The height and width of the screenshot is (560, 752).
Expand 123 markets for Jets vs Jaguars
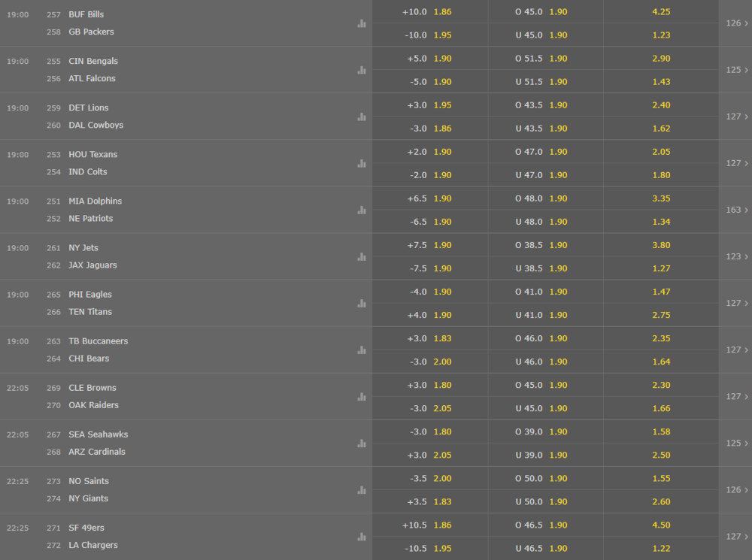click(736, 256)
